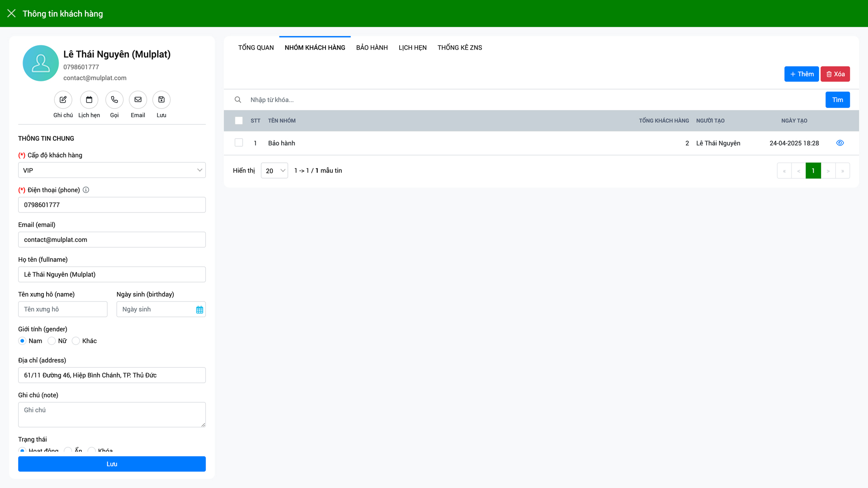Click phone field info icon
Screen dimensions: 868x488
pos(86,190)
